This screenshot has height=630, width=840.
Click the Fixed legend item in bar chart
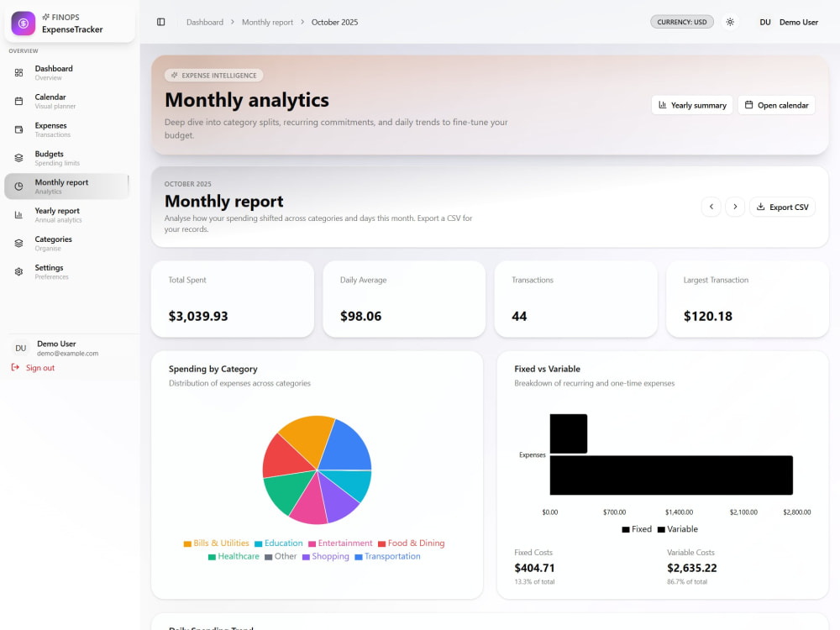(637, 529)
